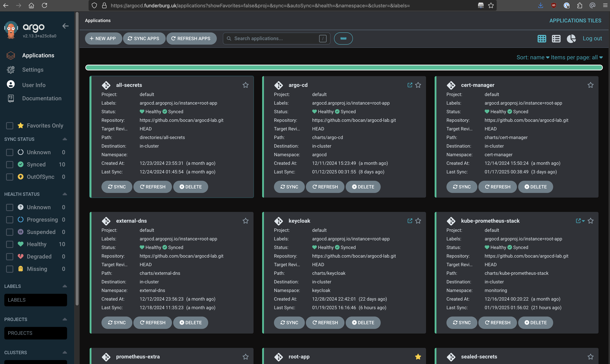Check the Healthy filter checkbox
Screen dimensions: 610x364
10,244
